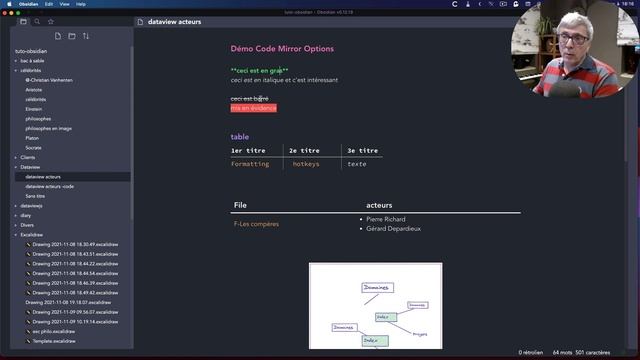The width and height of the screenshot is (640, 360).
Task: Open the philosophes note
Action: 38,119
